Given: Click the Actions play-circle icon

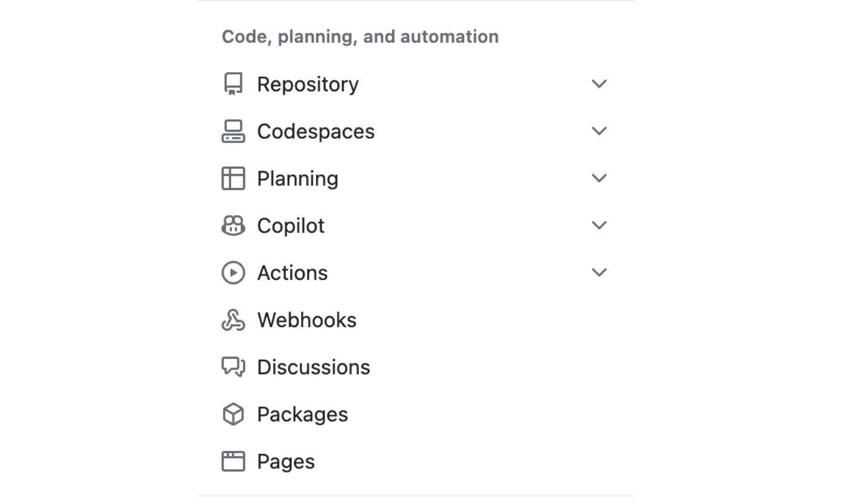Looking at the screenshot, I should 233,273.
